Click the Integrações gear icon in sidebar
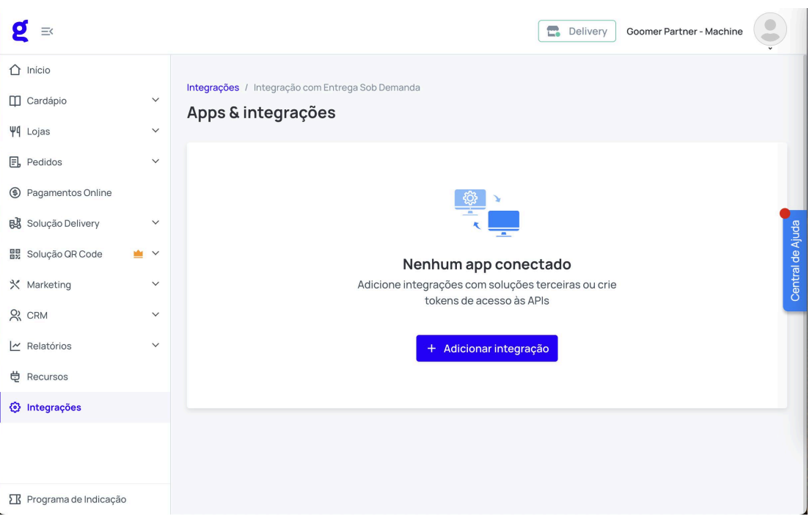This screenshot has height=519, width=812. click(15, 407)
